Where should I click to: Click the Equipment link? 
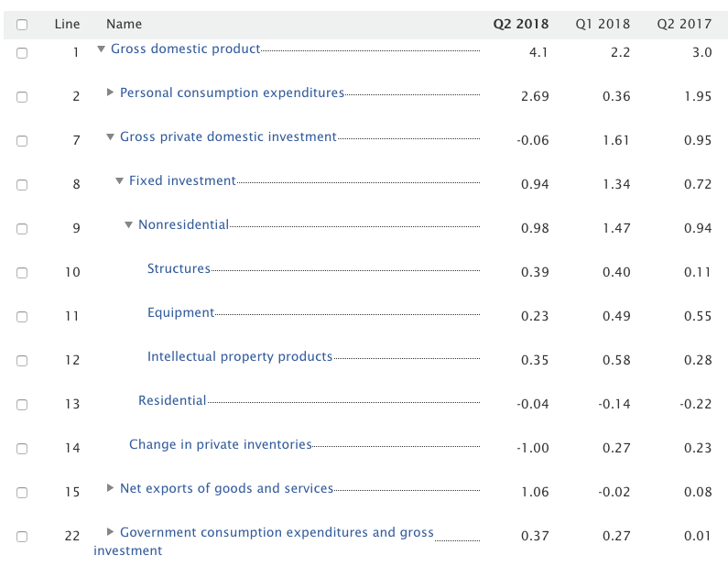pos(180,313)
